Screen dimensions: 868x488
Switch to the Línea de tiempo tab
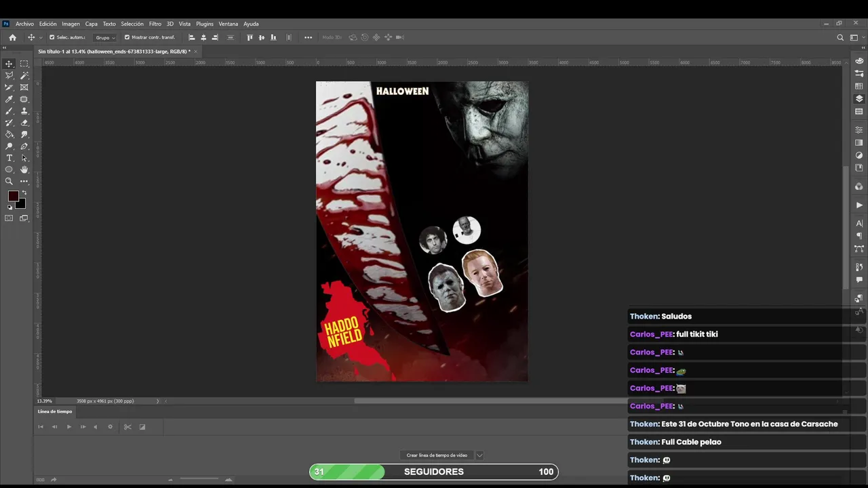pyautogui.click(x=54, y=411)
